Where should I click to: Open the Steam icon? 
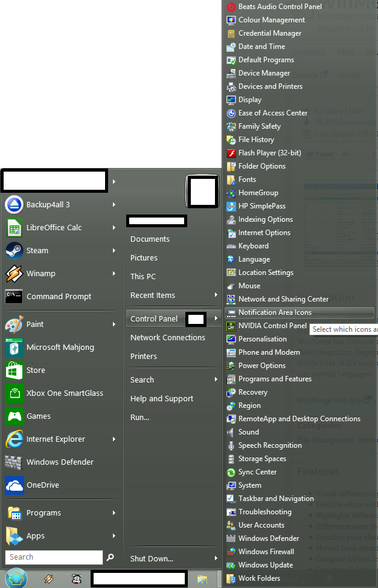pos(14,251)
